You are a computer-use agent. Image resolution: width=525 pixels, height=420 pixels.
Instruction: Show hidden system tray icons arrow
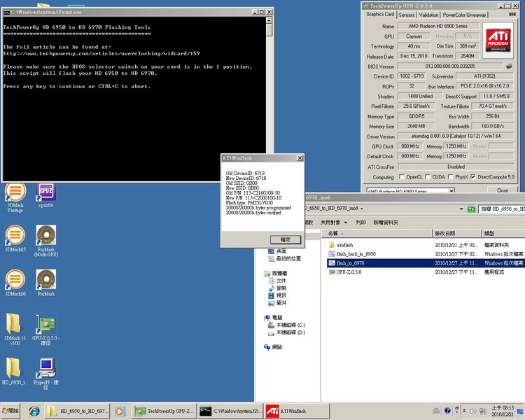[x=464, y=411]
